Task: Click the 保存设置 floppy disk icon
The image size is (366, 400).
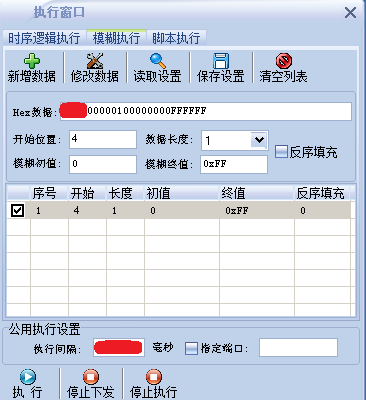Action: (221, 61)
